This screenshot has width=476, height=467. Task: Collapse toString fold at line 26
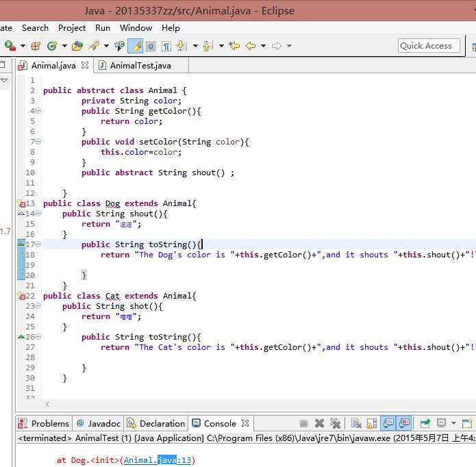click(x=38, y=336)
